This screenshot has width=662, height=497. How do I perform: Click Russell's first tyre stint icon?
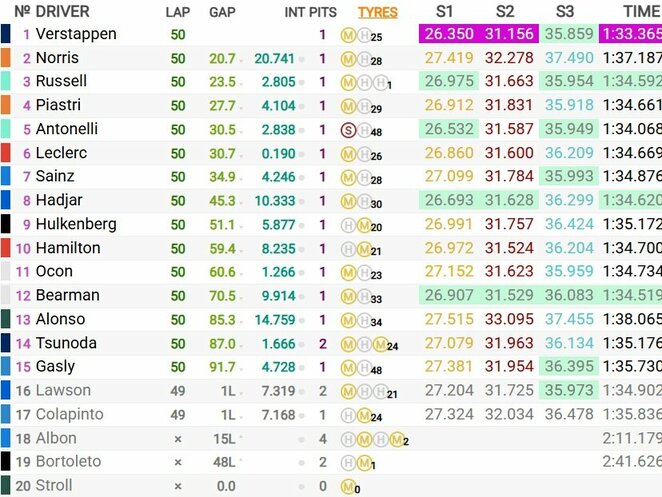(x=348, y=83)
